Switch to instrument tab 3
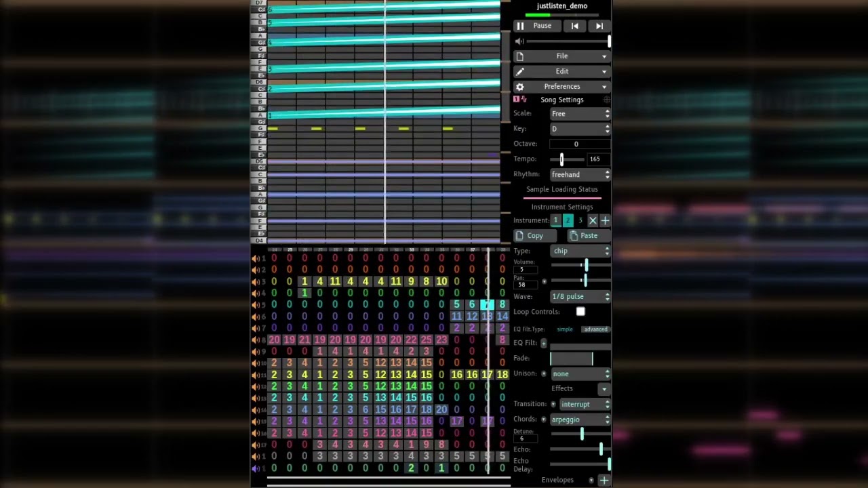 tap(580, 221)
